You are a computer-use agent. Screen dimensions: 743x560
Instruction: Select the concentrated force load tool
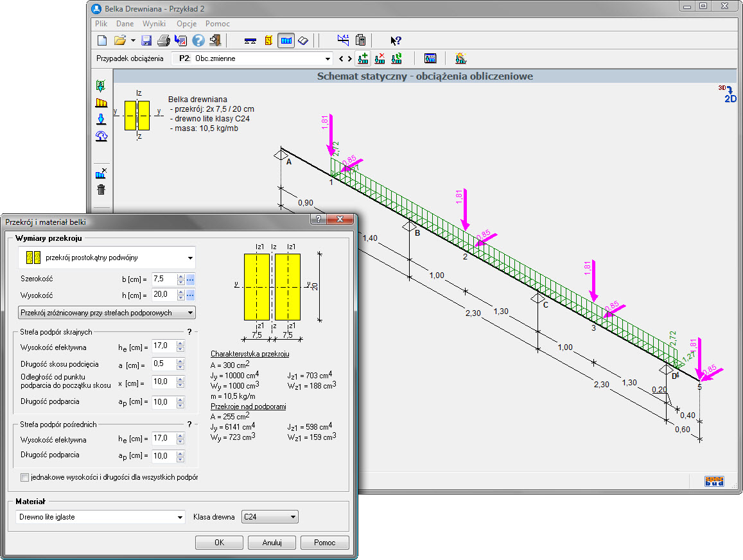click(101, 119)
